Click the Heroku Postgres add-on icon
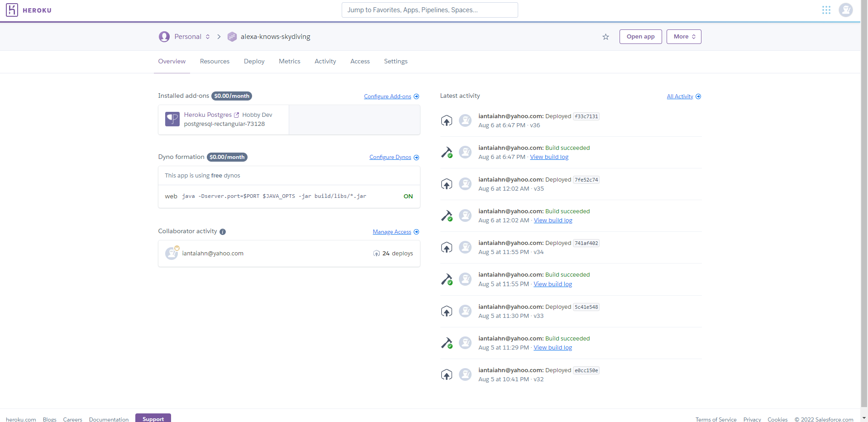Viewport: 868px width, 422px height. pos(172,119)
